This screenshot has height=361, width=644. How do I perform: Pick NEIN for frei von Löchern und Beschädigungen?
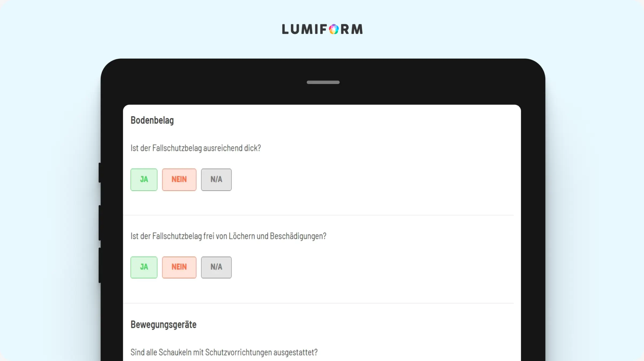click(x=179, y=267)
